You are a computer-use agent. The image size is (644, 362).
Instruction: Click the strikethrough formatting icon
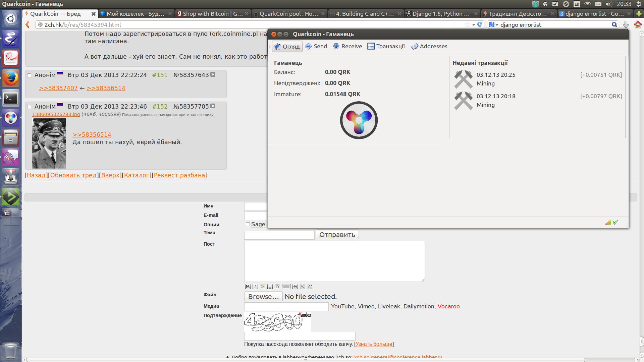[x=295, y=287]
